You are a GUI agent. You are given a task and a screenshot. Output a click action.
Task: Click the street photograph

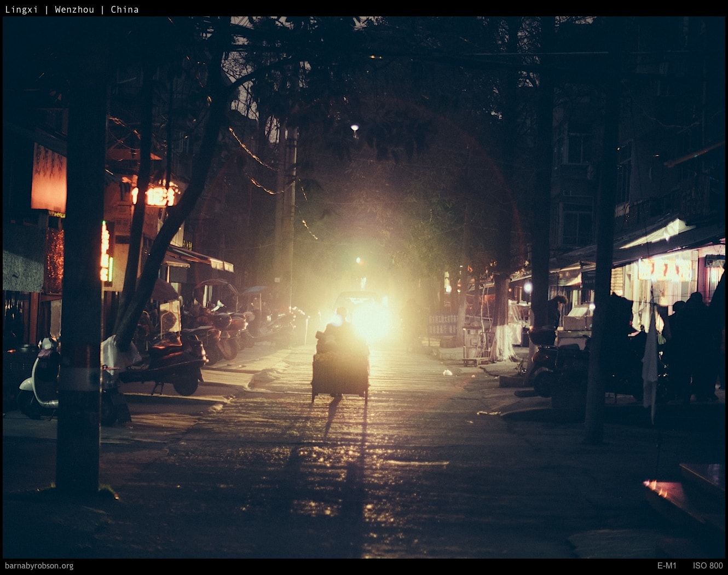[364, 287]
